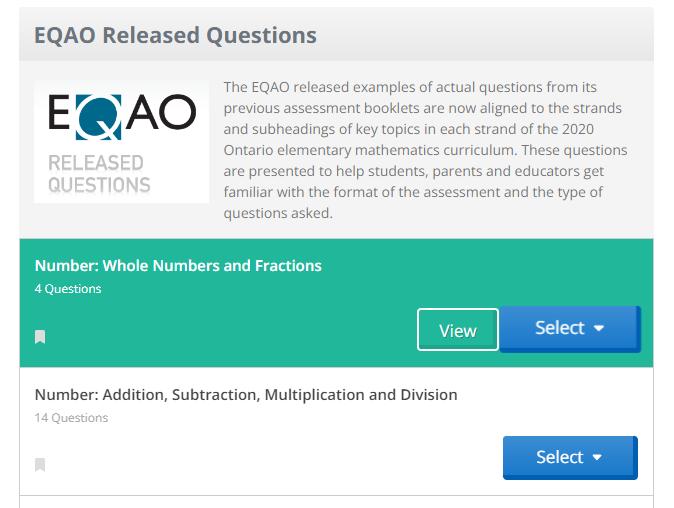674x508 pixels.
Task: Bookmark the Whole Numbers and Fractions set
Action: click(x=40, y=337)
